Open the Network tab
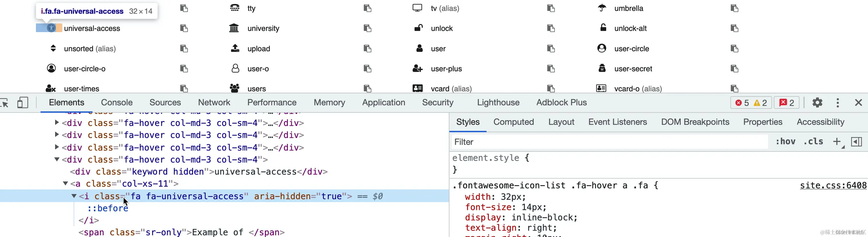 click(x=214, y=102)
